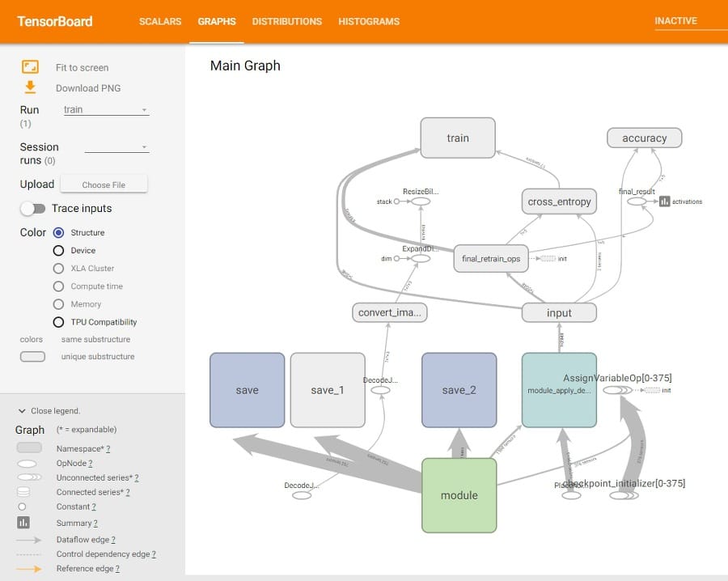
Task: Switch to the Scalars tab
Action: point(160,22)
